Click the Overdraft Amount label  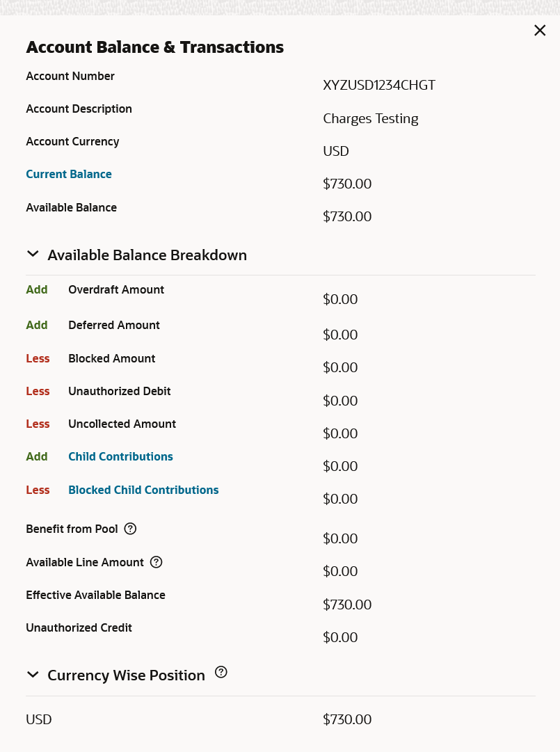pos(116,290)
